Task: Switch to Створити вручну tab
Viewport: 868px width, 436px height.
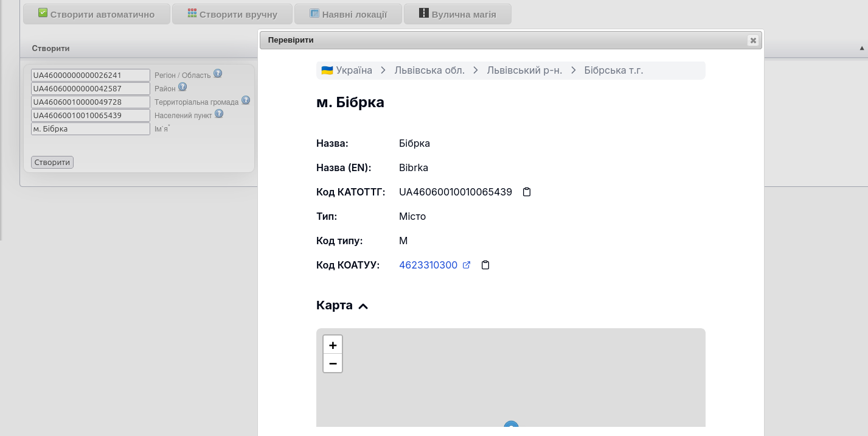Action: [232, 14]
